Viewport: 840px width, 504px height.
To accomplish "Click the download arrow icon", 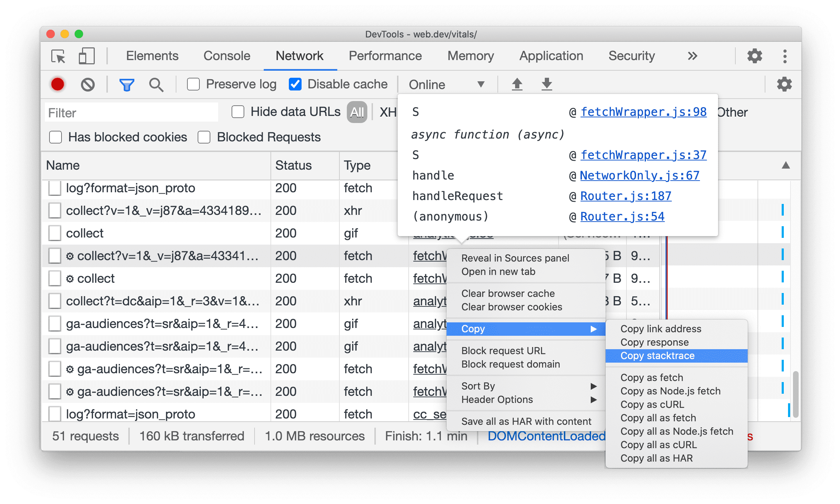I will 547,84.
